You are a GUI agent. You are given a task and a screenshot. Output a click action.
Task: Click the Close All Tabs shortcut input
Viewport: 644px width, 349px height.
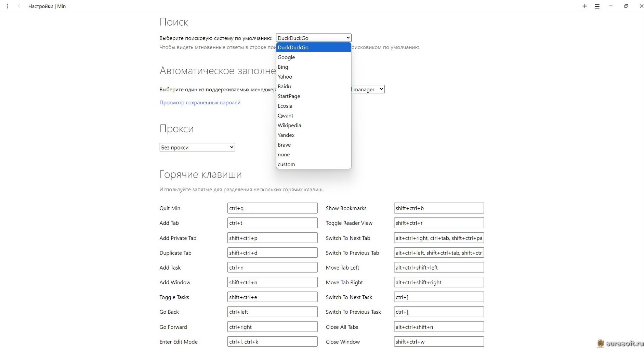coord(439,327)
